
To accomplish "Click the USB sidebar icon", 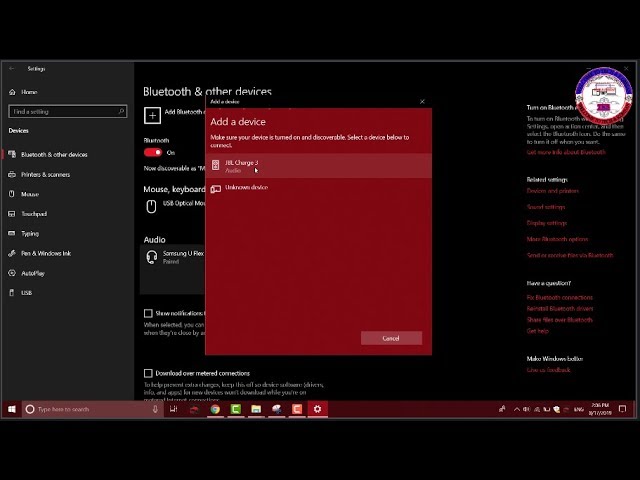I will tap(12, 293).
